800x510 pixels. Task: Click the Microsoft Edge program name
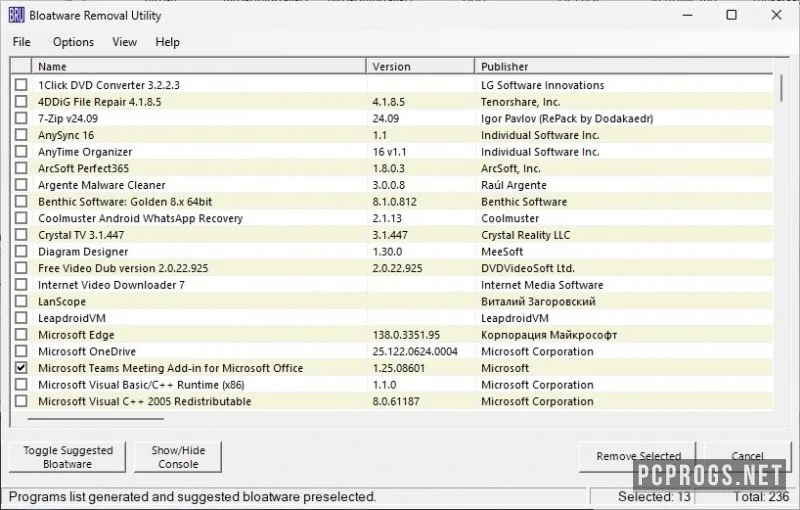(76, 335)
